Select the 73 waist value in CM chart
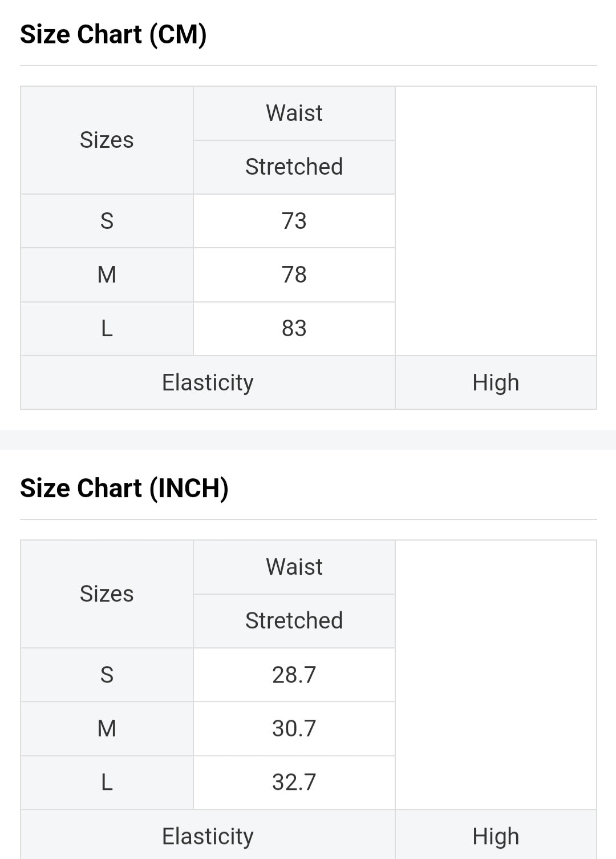616x859 pixels. [x=294, y=221]
